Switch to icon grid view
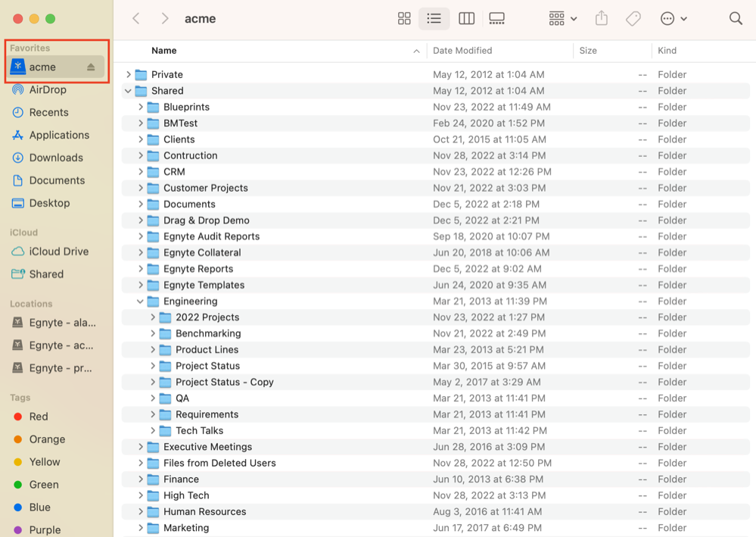 click(x=404, y=19)
